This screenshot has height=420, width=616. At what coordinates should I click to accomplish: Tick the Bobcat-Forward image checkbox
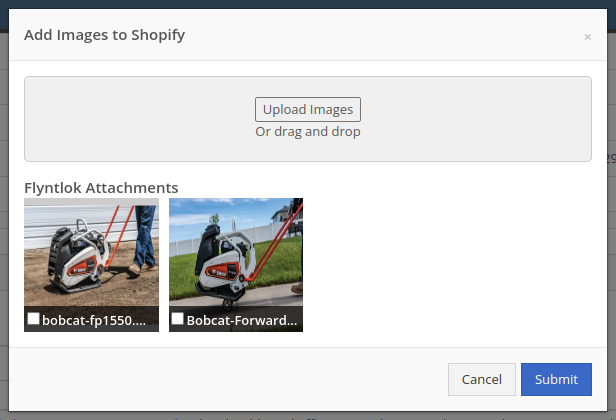pos(178,318)
